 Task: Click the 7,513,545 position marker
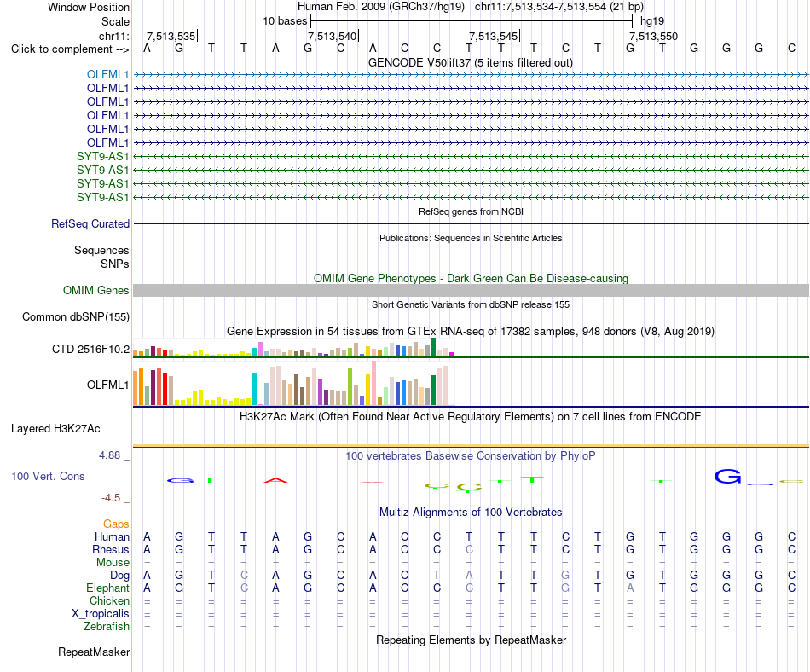click(494, 36)
